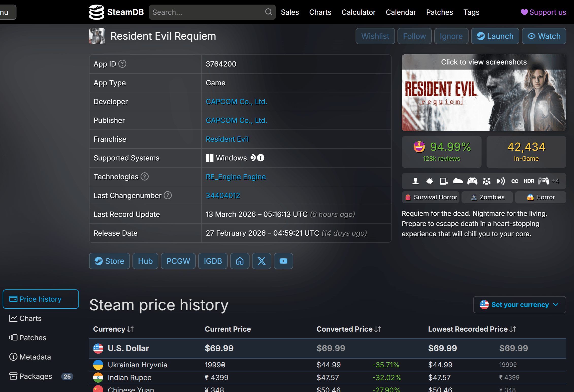Screen dimensions: 574x392
Task: Open CAPCOM Co., Ltd. in the Publisher row
Action: pos(237,120)
